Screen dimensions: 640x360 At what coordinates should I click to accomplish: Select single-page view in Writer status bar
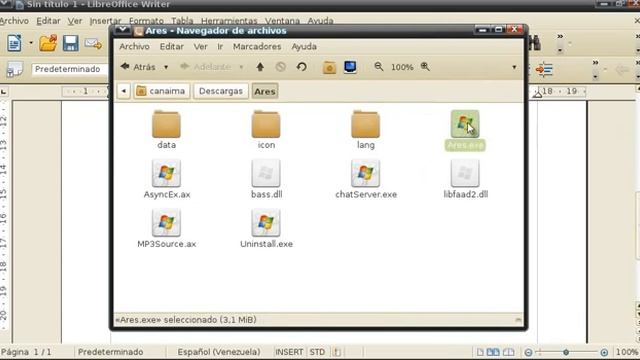(x=480, y=352)
